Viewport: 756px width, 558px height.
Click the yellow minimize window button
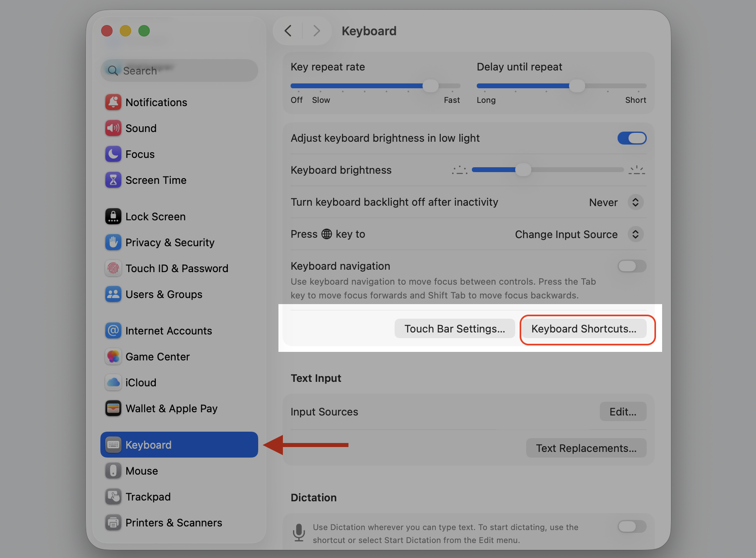(125, 31)
